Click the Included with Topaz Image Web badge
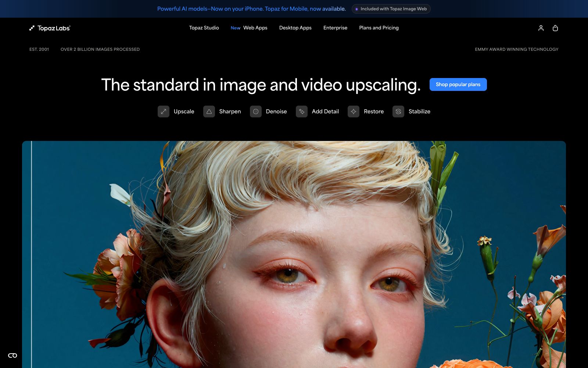The height and width of the screenshot is (368, 588). pyautogui.click(x=391, y=9)
